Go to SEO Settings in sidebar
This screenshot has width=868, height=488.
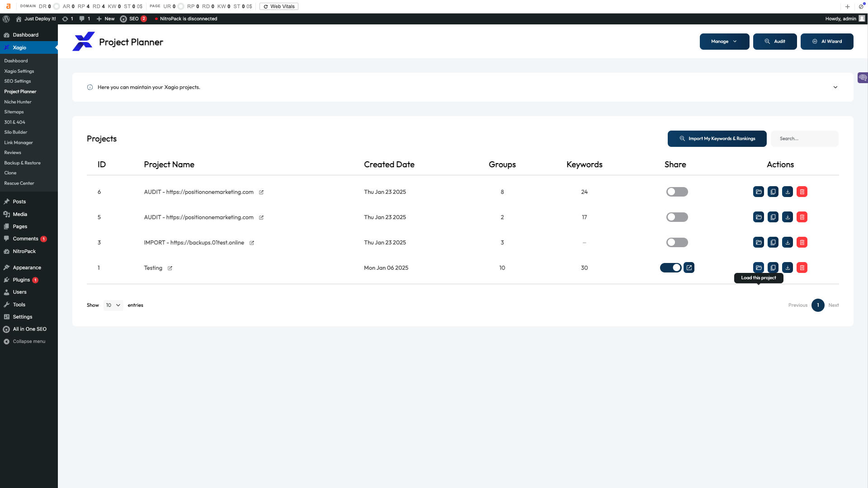(18, 81)
